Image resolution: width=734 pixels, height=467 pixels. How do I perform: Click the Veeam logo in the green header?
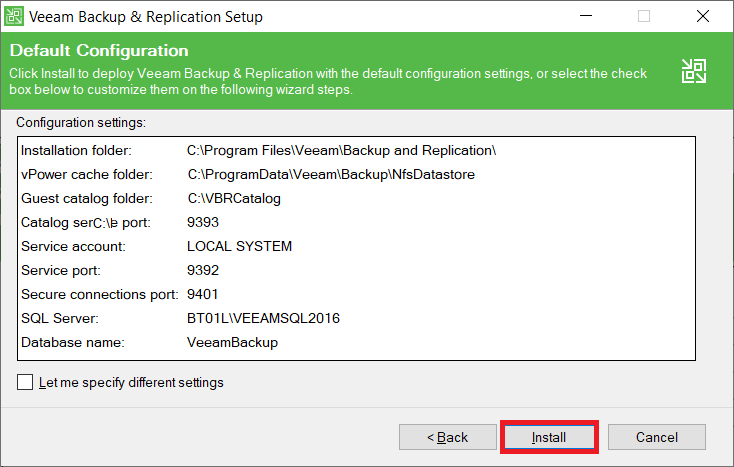pos(693,70)
